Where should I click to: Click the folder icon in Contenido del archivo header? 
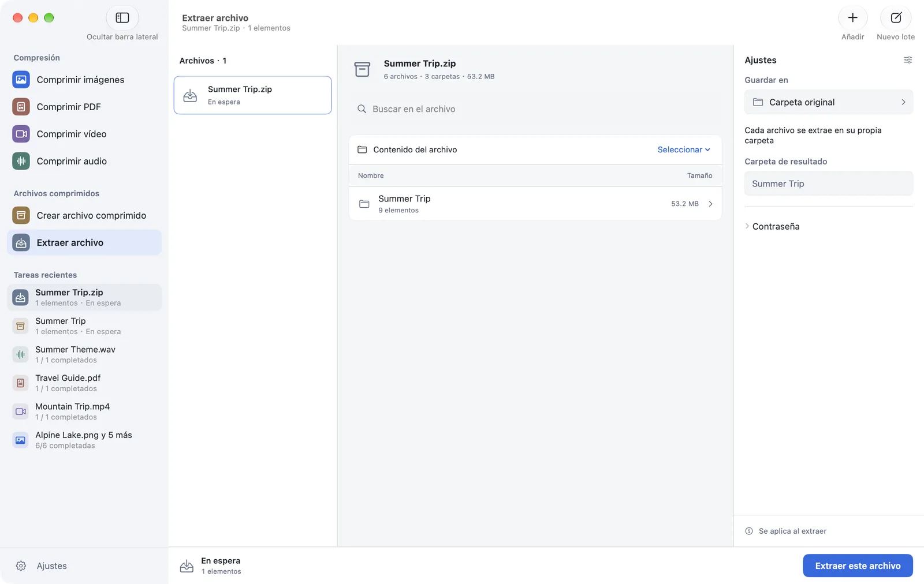362,149
